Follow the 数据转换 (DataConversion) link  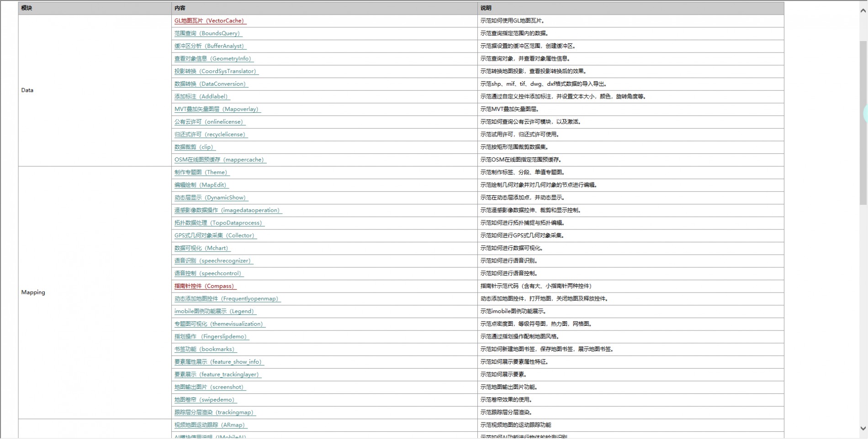[211, 84]
